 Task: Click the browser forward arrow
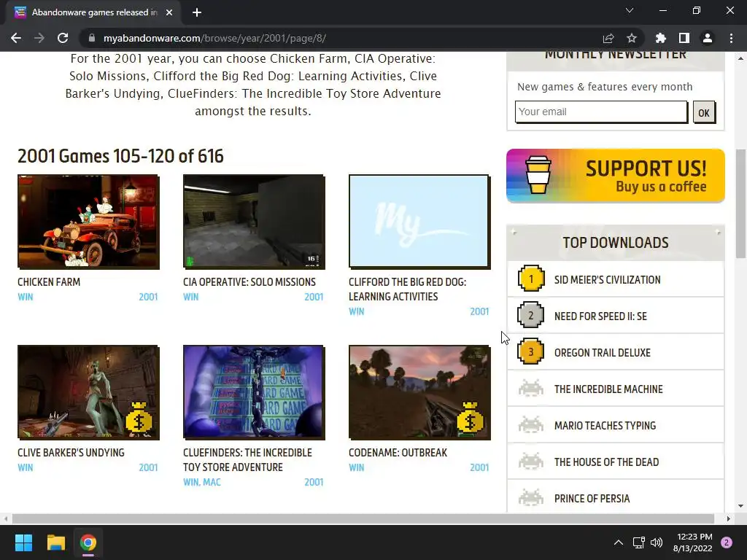tap(39, 38)
